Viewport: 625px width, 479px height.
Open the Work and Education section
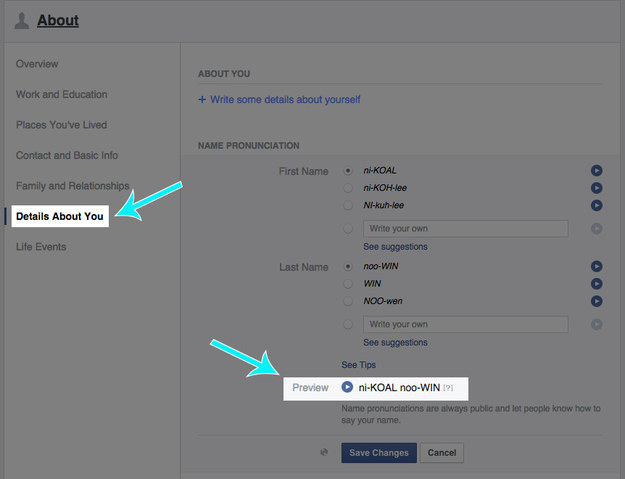pos(61,95)
